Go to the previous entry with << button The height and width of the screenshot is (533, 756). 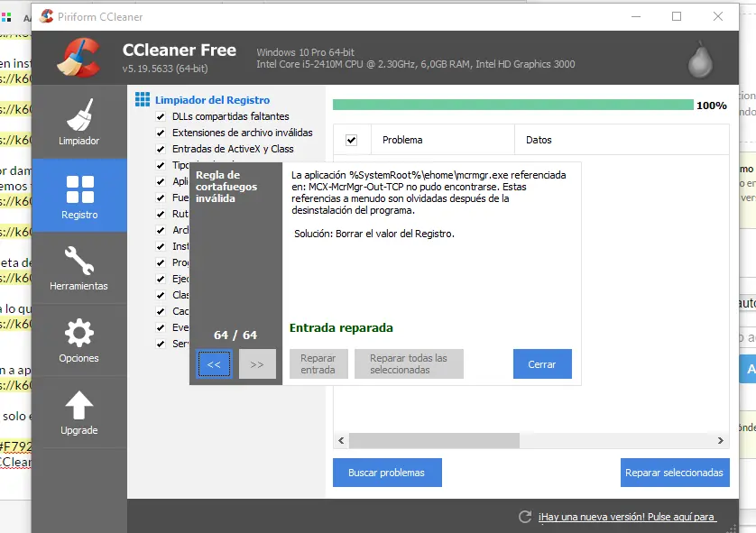[x=214, y=364]
